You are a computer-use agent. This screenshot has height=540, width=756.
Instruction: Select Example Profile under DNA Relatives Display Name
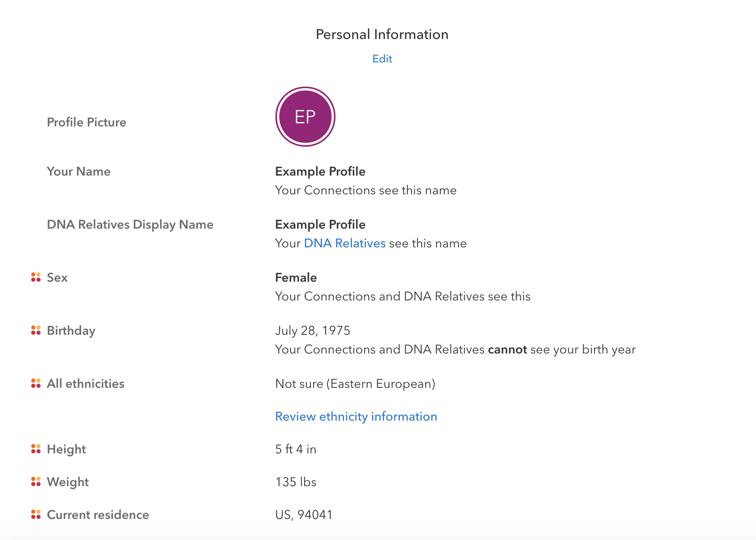pos(320,224)
